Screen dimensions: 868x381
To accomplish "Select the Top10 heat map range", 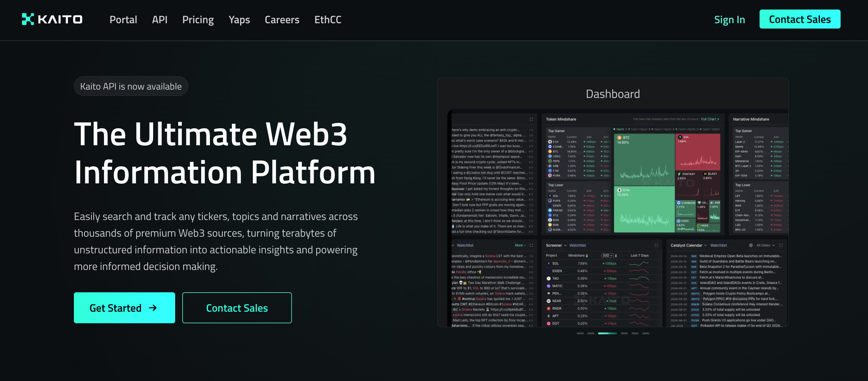I will coord(619,129).
